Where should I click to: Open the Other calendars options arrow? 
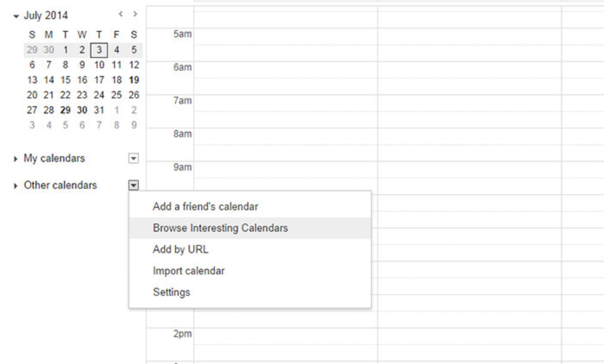pyautogui.click(x=133, y=185)
